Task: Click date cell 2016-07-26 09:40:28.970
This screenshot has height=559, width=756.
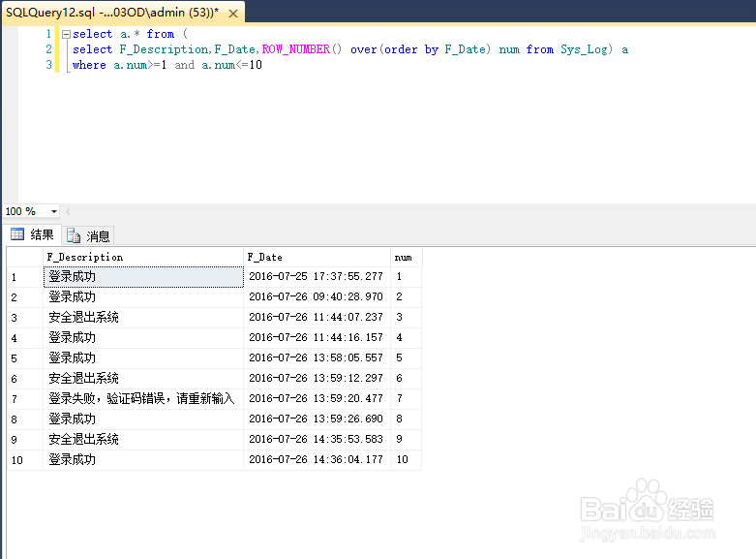Action: [317, 296]
